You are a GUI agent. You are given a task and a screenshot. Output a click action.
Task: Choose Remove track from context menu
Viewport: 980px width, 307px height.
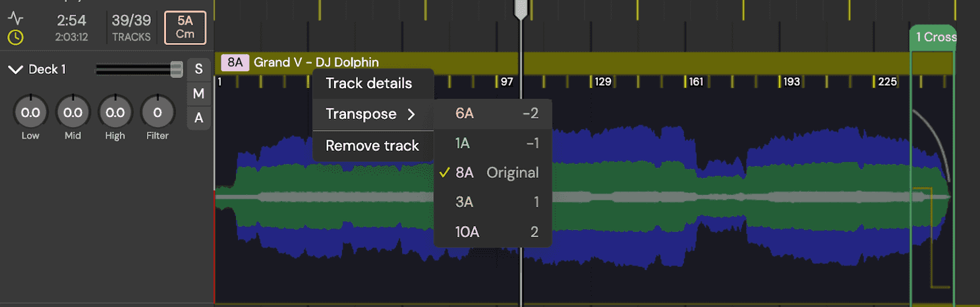point(372,146)
